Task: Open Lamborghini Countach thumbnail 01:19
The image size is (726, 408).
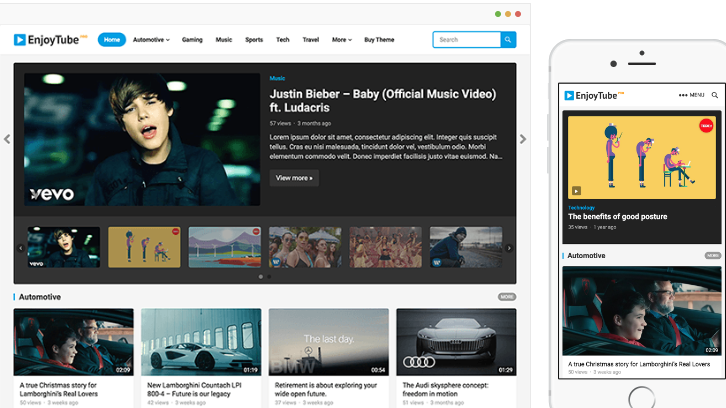Action: pos(201,342)
